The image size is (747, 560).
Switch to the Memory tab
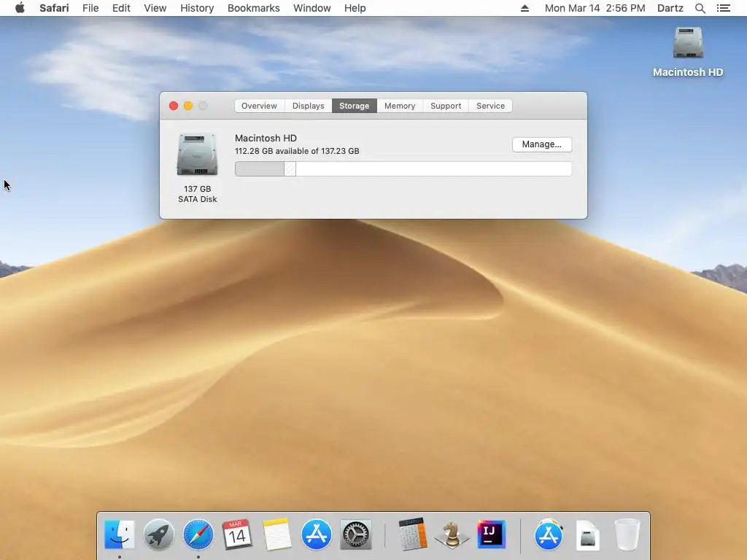click(x=400, y=106)
